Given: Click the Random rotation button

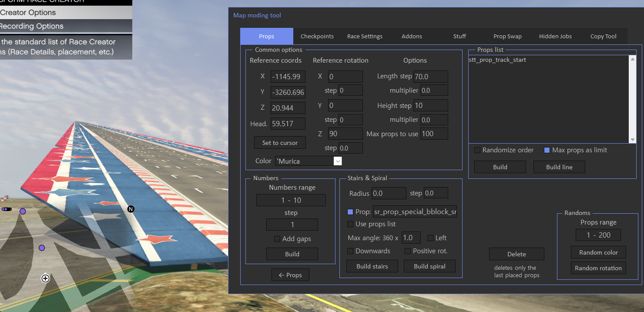Looking at the screenshot, I should coord(598,268).
